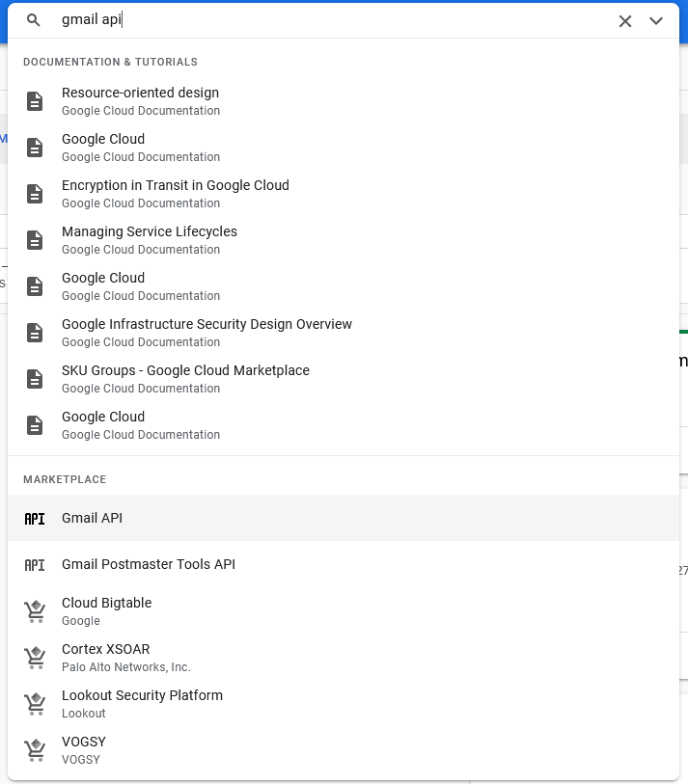The image size is (688, 784).
Task: Click the search magnifier icon
Action: (34, 20)
